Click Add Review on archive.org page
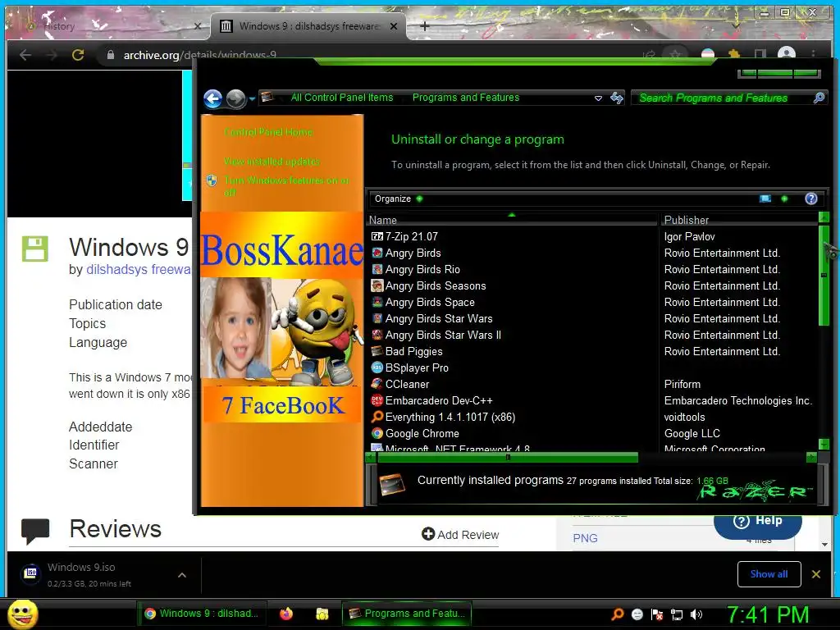The image size is (840, 630). pyautogui.click(x=460, y=535)
